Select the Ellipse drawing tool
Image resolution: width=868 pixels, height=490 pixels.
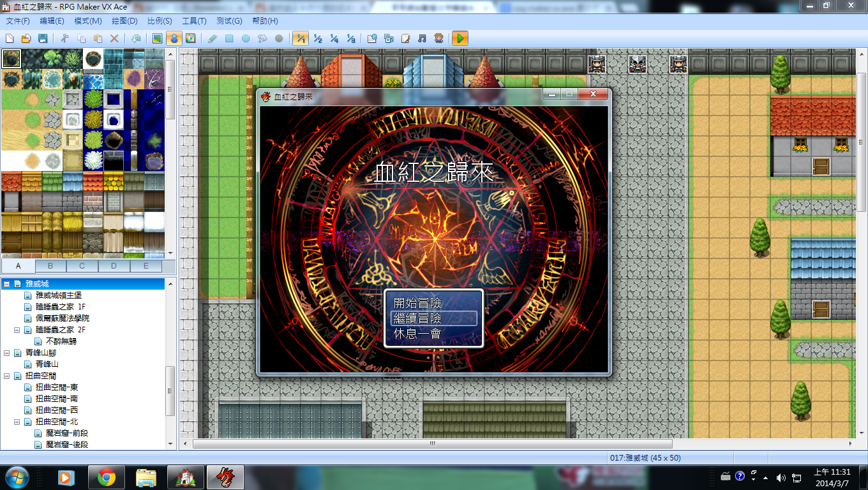click(x=246, y=38)
